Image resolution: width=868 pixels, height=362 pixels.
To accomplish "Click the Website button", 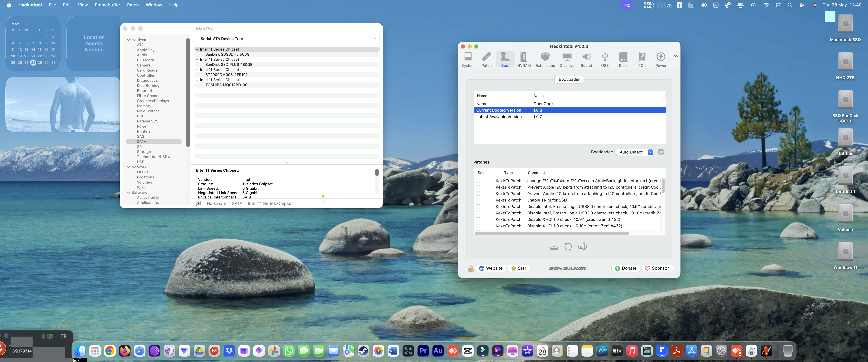I will pyautogui.click(x=491, y=268).
